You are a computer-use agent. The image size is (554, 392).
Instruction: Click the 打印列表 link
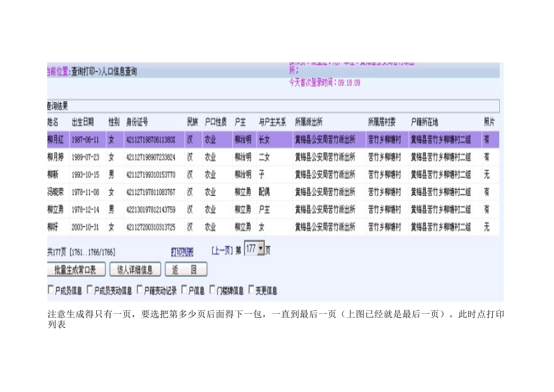tap(183, 252)
